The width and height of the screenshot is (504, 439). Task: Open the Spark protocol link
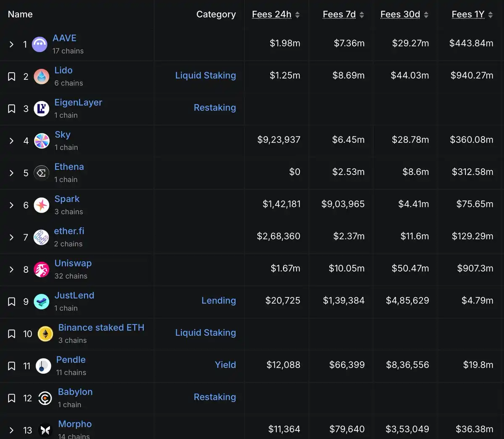pyautogui.click(x=67, y=199)
